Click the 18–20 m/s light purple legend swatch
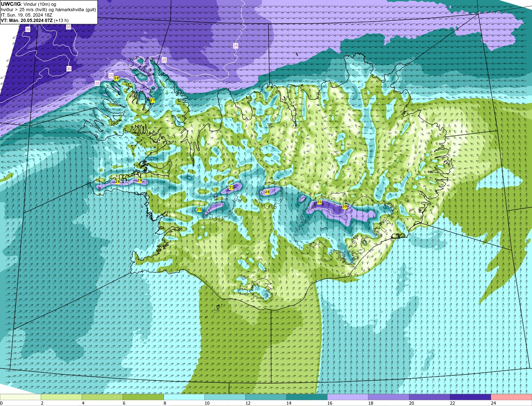532x406 pixels. point(389,397)
